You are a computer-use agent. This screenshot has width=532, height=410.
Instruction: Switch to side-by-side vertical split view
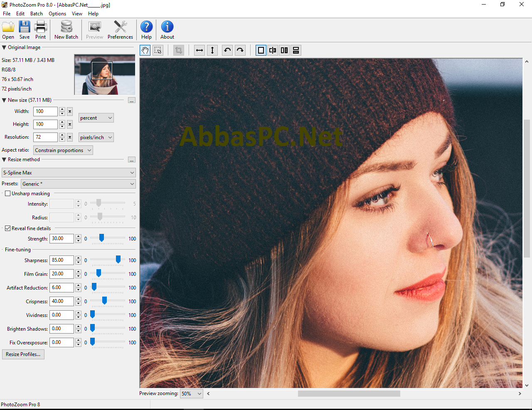point(284,50)
